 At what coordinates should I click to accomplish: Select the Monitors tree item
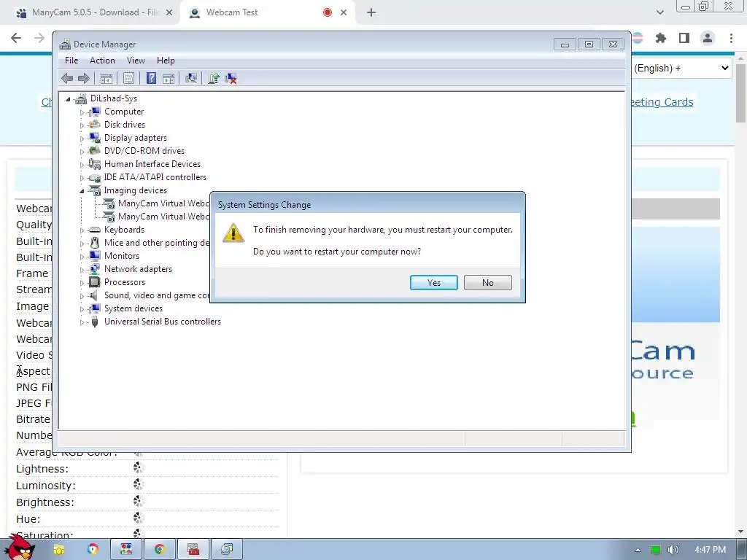[122, 256]
